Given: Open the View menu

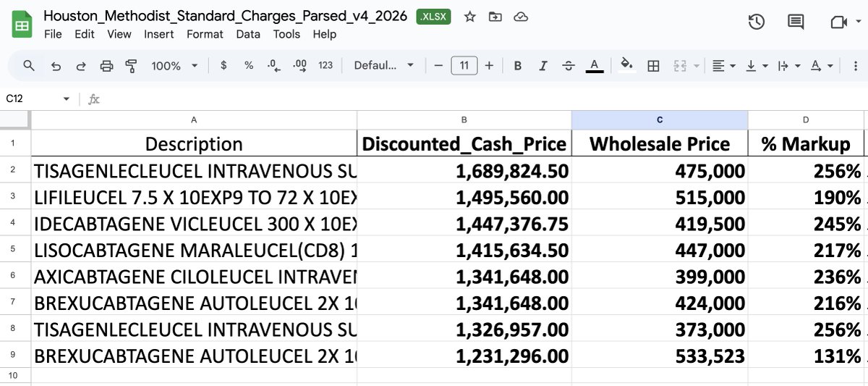Looking at the screenshot, I should [119, 34].
